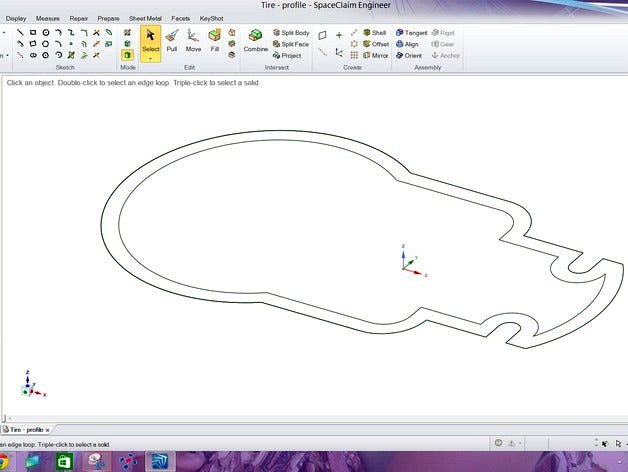Image resolution: width=628 pixels, height=472 pixels.
Task: Open the Sheet Metal ribbon tab
Action: coord(144,18)
